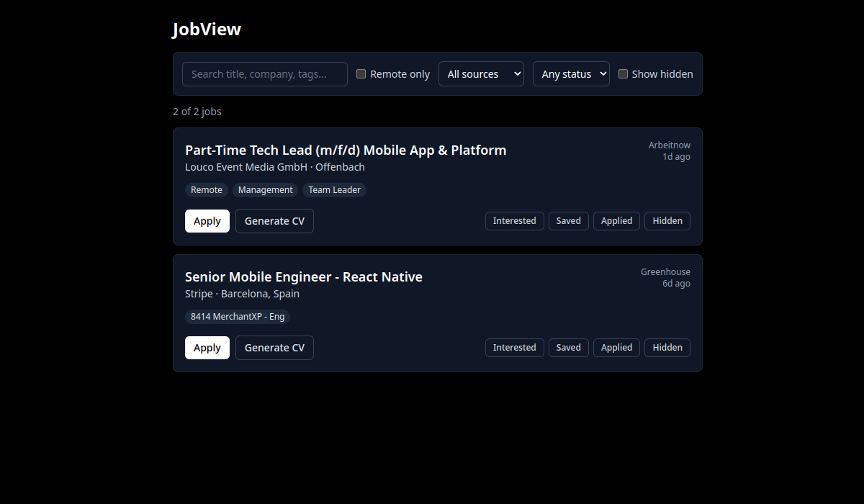Click the Louco Event Media GmbH company line
864x504 pixels.
point(275,167)
